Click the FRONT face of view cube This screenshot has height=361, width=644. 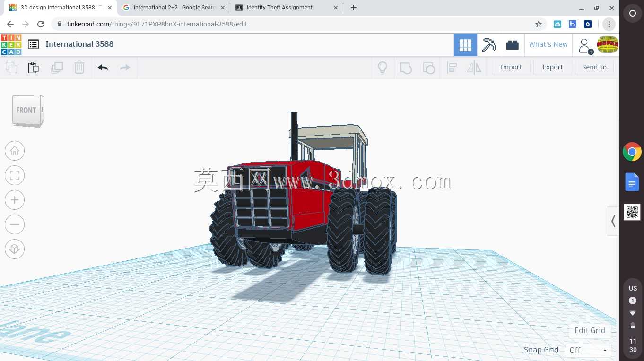pos(26,110)
